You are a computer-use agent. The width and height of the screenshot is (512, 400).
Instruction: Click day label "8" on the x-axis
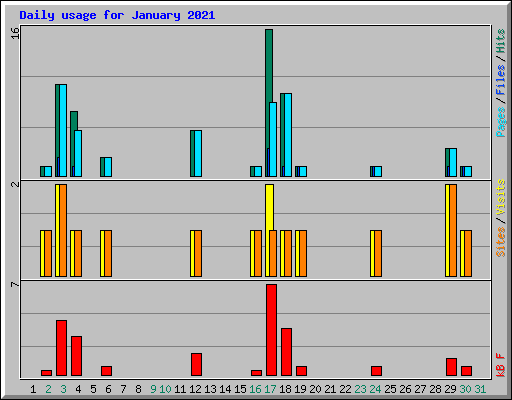tap(138, 389)
